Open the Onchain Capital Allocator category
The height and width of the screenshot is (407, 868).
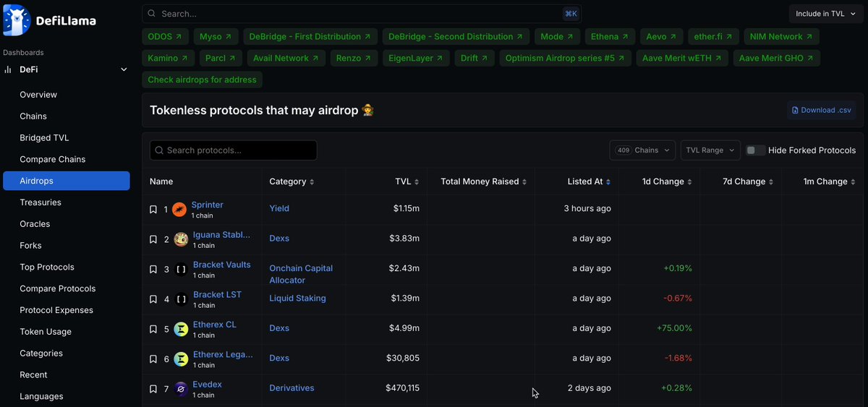tap(301, 274)
